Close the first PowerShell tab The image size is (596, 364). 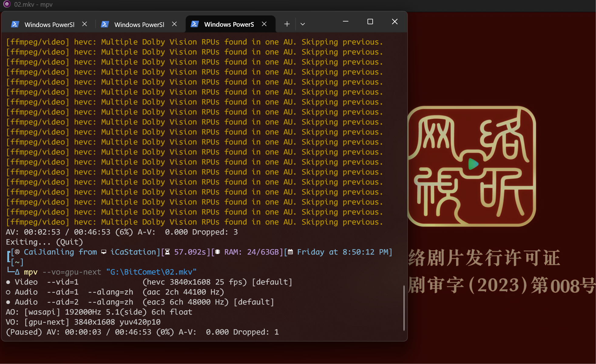click(85, 24)
